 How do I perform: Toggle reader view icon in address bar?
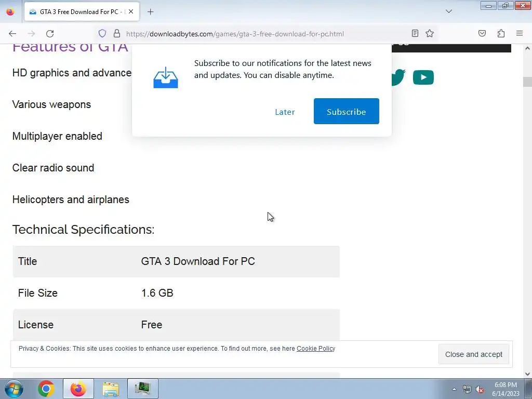(415, 33)
